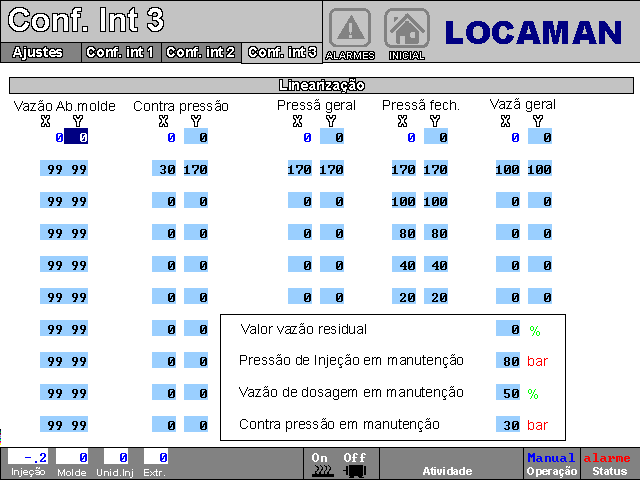The height and width of the screenshot is (480, 640).
Task: Switch to the Ajustes tab
Action: (x=38, y=52)
